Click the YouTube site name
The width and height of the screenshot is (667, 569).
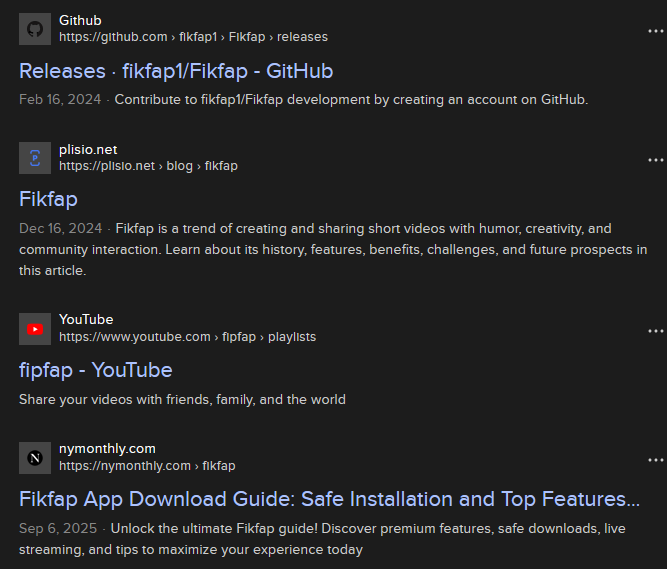pyautogui.click(x=86, y=320)
